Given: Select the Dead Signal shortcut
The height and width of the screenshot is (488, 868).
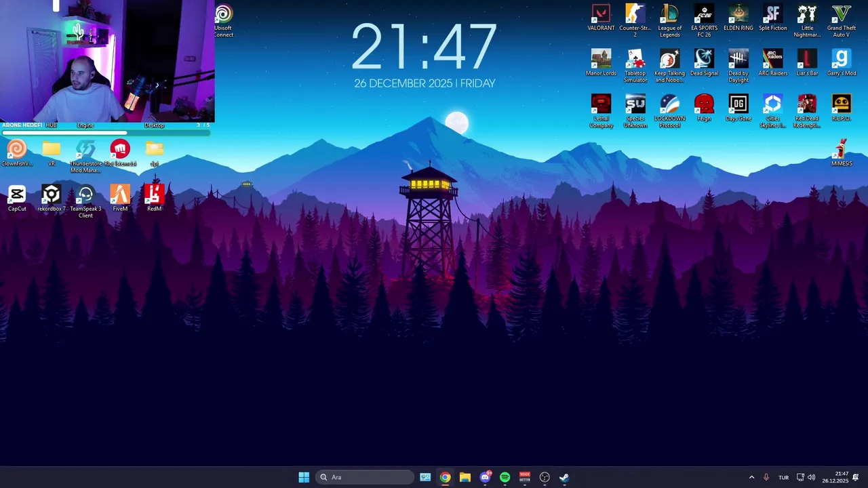Looking at the screenshot, I should click(x=704, y=63).
